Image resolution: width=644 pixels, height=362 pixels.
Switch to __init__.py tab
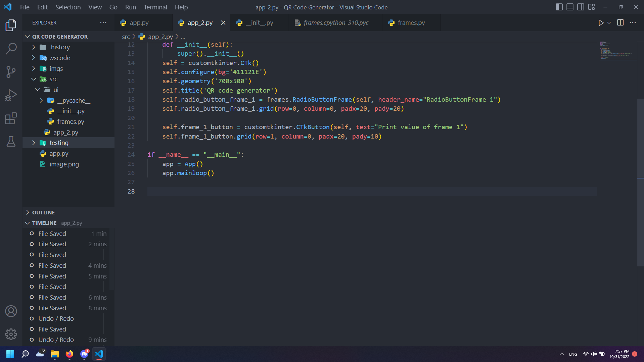point(259,22)
